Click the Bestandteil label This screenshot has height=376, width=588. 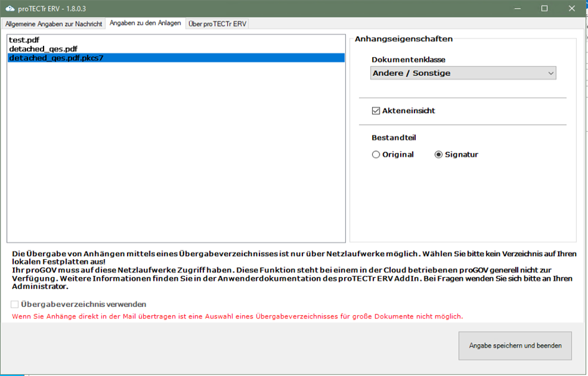point(394,137)
